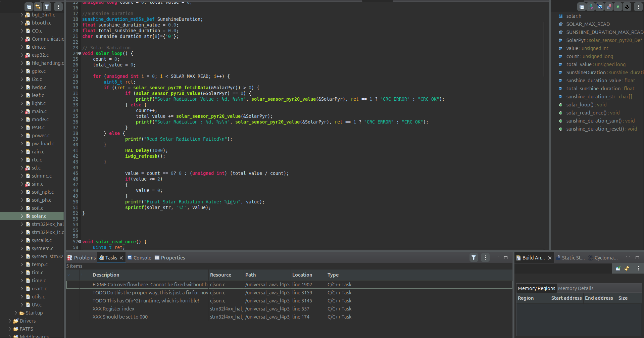Click Tasks view filter funnel icon

(x=474, y=257)
